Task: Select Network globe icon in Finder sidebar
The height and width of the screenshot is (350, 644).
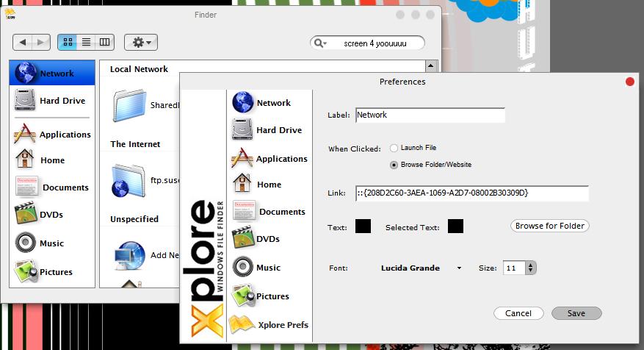Action: [x=25, y=72]
